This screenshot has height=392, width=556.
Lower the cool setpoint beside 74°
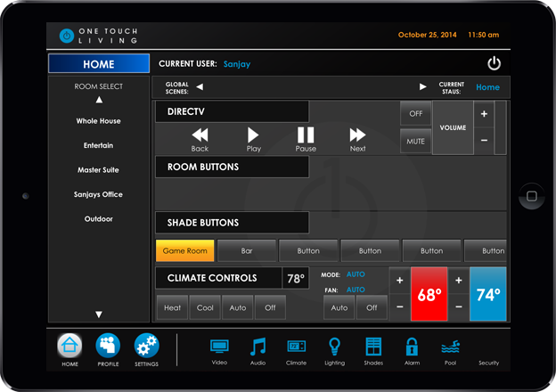[459, 307]
